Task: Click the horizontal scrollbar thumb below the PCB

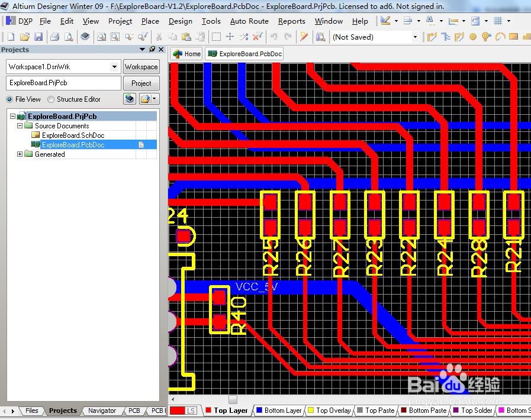Action: pos(233,399)
